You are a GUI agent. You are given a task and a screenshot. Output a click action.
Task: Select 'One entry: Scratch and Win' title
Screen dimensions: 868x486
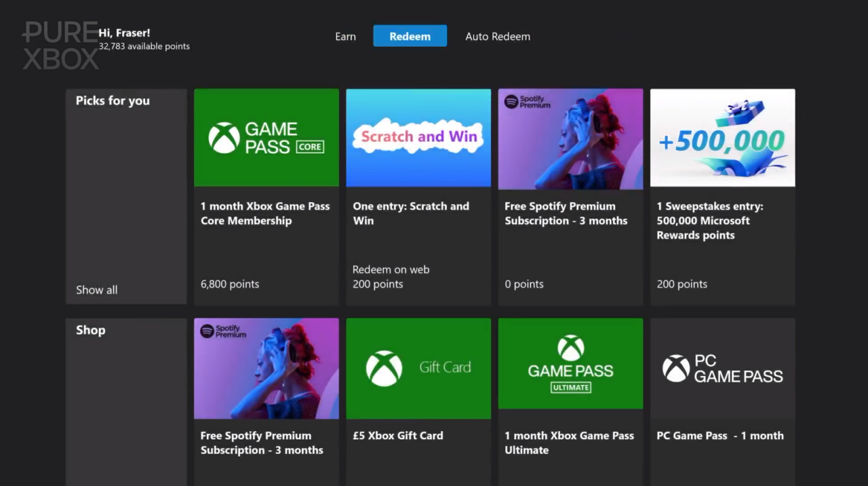pyautogui.click(x=411, y=213)
